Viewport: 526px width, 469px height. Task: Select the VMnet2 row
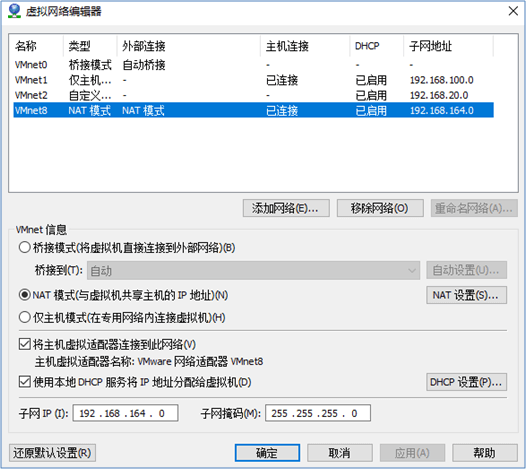[254, 95]
